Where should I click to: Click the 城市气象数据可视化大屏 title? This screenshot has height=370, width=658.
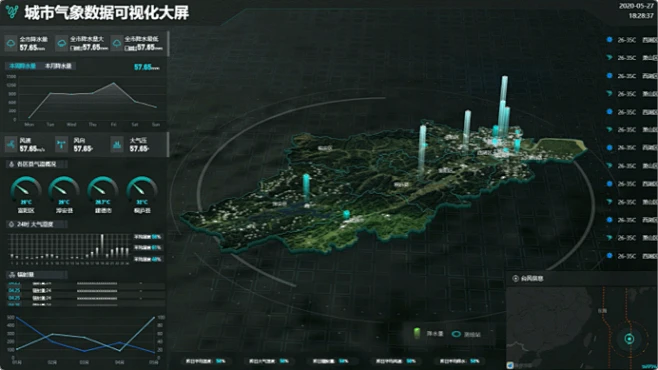[107, 13]
